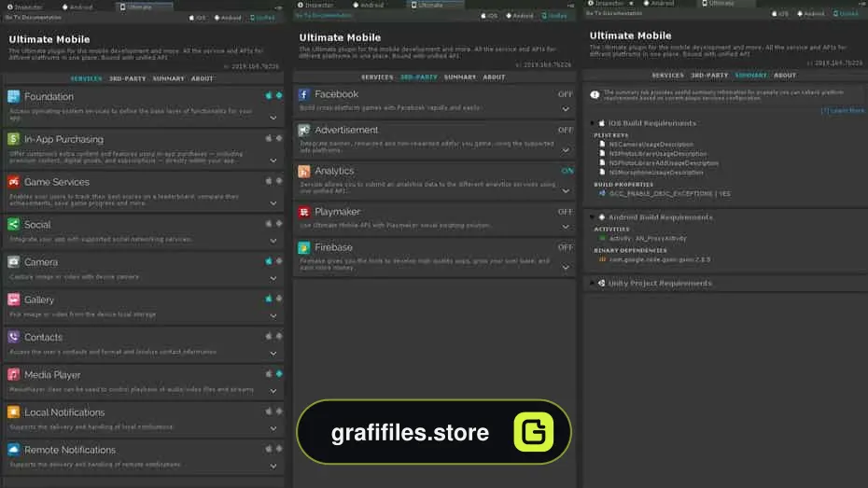Select NSMicrophoneUsageDescription plist key
Screen dimensions: 868x488
click(x=656, y=173)
